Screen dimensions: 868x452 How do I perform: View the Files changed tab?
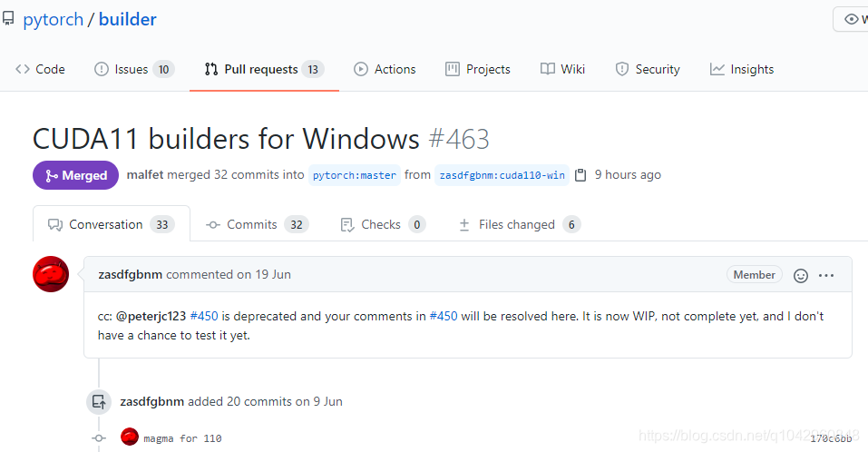pos(520,224)
